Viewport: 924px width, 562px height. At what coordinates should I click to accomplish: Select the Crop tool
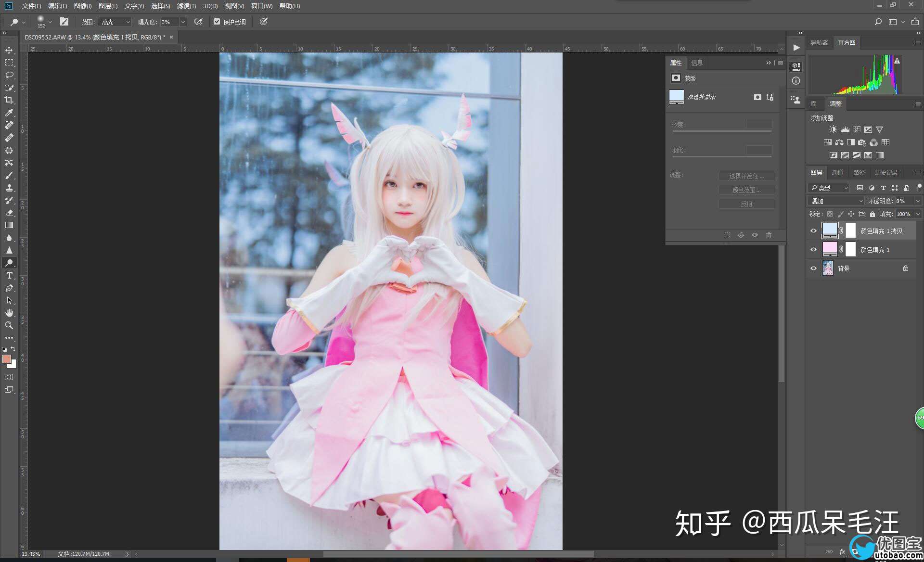click(9, 100)
